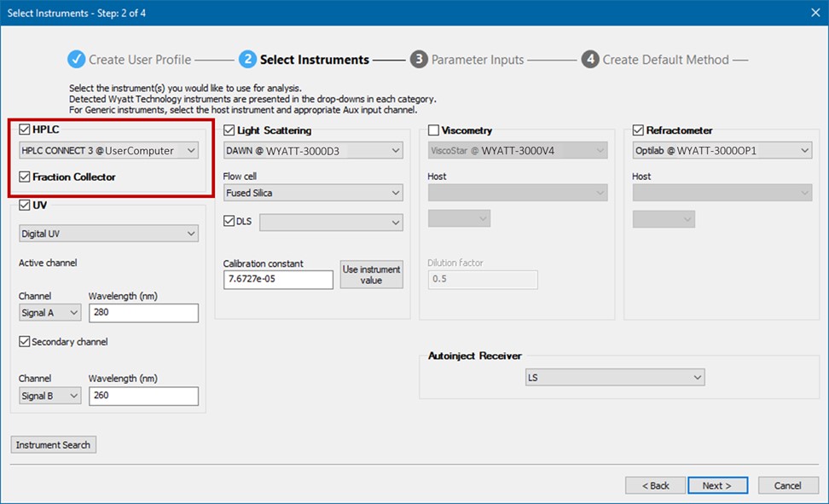Click the Parameter Inputs step label
Viewport: 829px width, 504px height.
tap(478, 60)
